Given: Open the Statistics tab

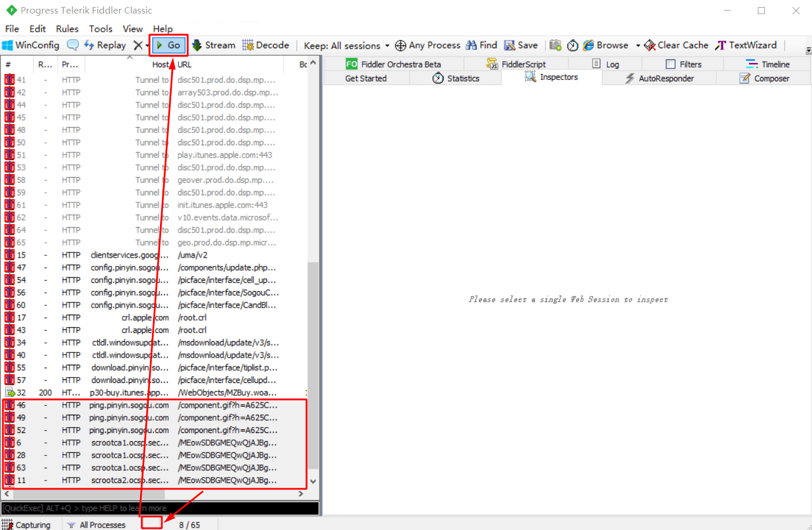Looking at the screenshot, I should pos(456,78).
